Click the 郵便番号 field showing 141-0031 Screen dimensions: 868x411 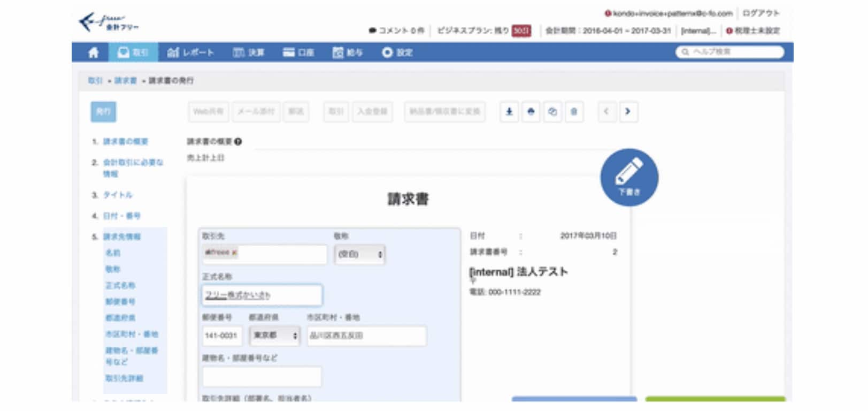coord(222,336)
